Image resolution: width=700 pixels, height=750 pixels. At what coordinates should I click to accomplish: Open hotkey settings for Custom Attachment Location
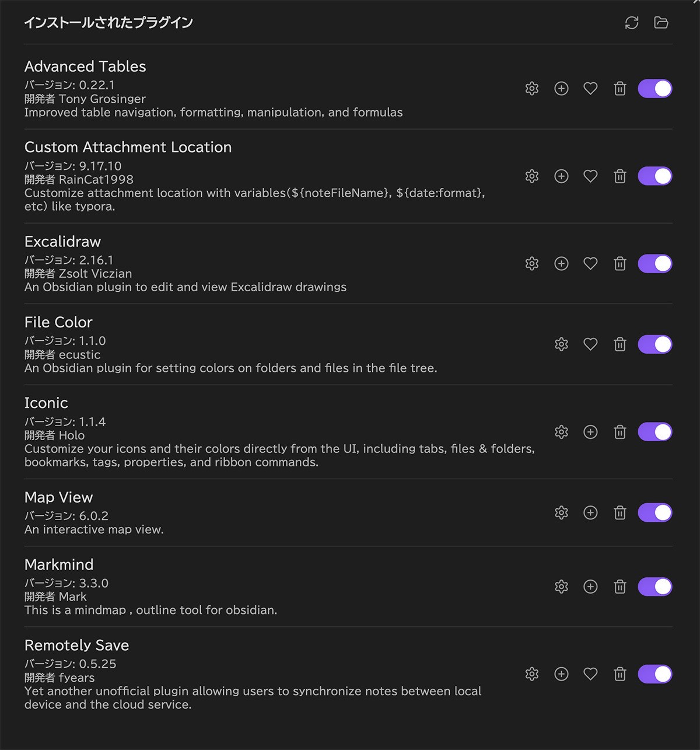[x=561, y=176]
